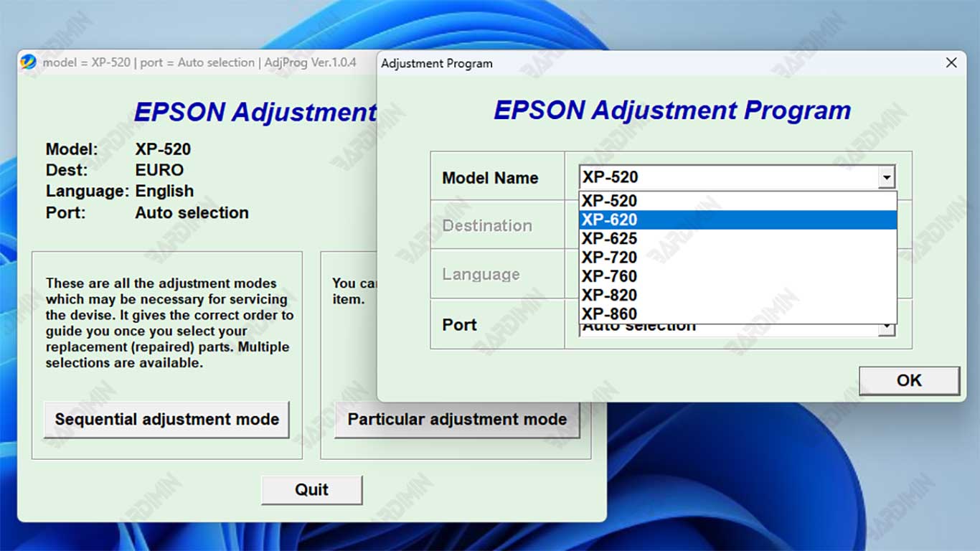Close the Adjustment Program dialog

(x=951, y=63)
